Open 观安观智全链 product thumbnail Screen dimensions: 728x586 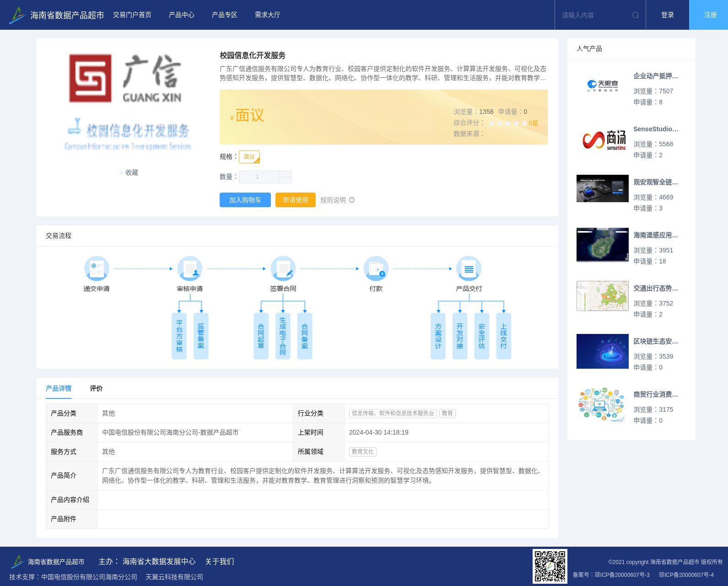603,188
